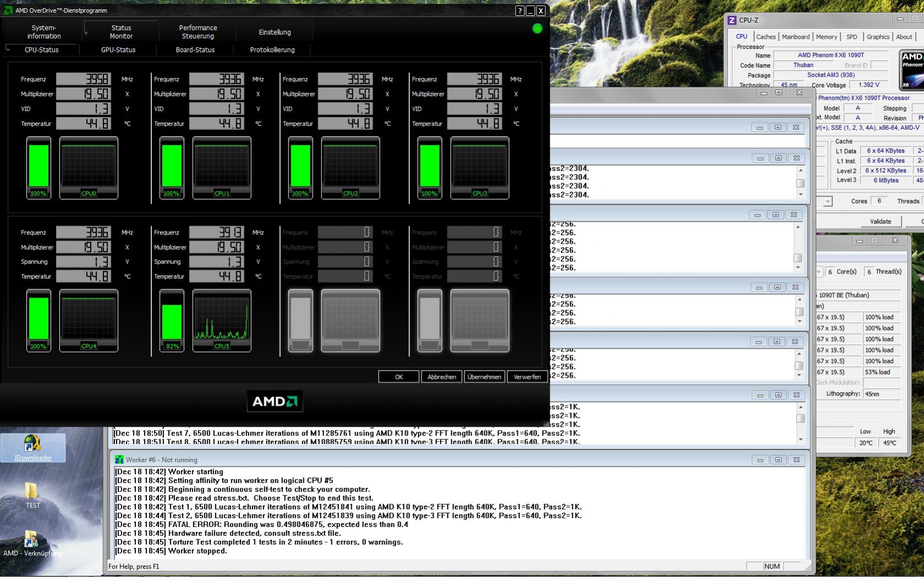Image resolution: width=924 pixels, height=577 pixels.
Task: Select the Protokollierung subtab
Action: tap(272, 50)
